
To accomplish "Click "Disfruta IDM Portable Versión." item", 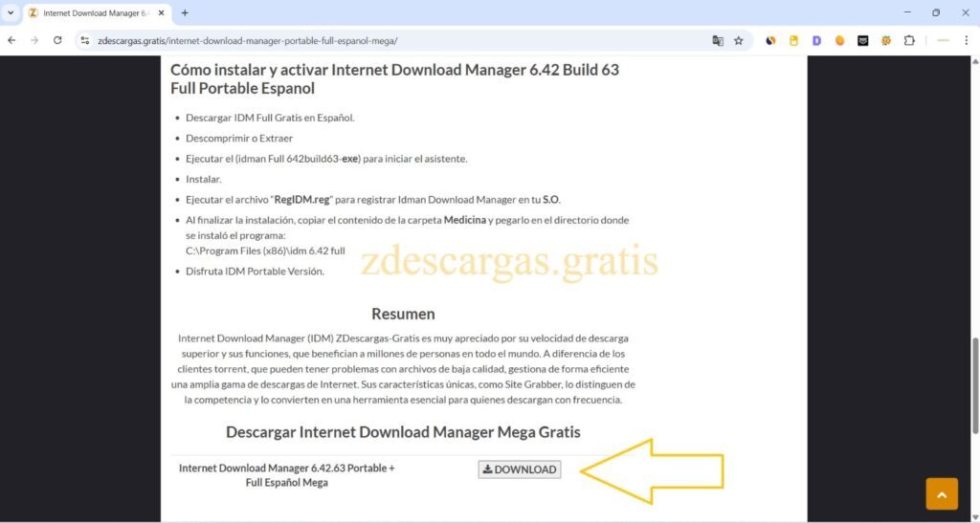I will (255, 272).
